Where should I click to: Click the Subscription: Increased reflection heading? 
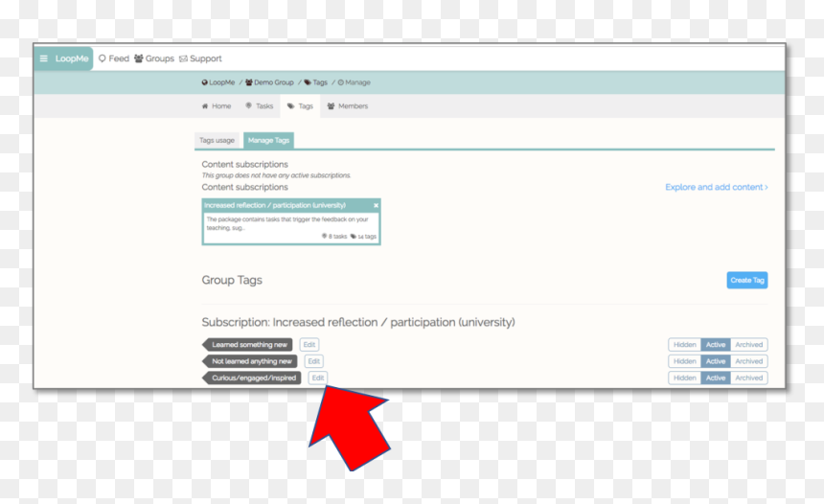click(358, 322)
